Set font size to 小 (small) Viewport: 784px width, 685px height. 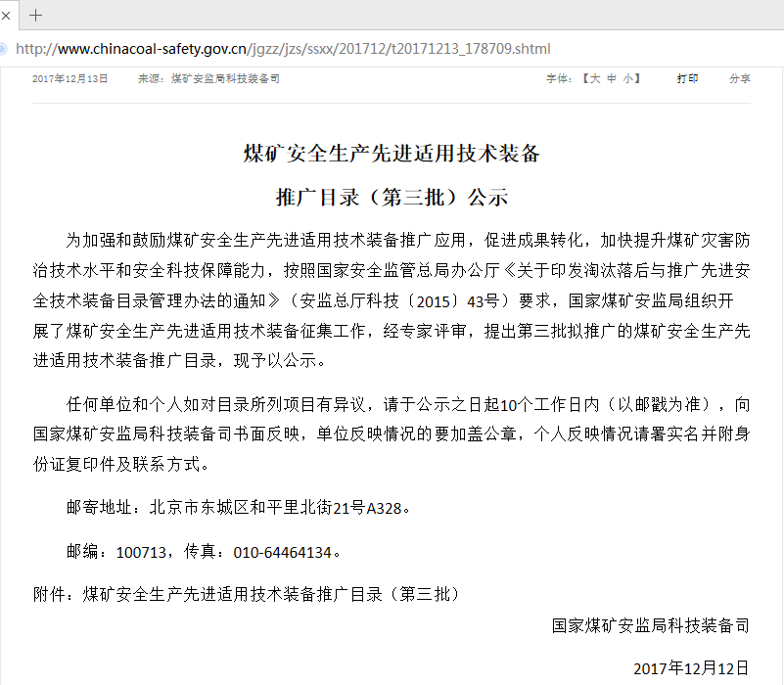coord(628,79)
